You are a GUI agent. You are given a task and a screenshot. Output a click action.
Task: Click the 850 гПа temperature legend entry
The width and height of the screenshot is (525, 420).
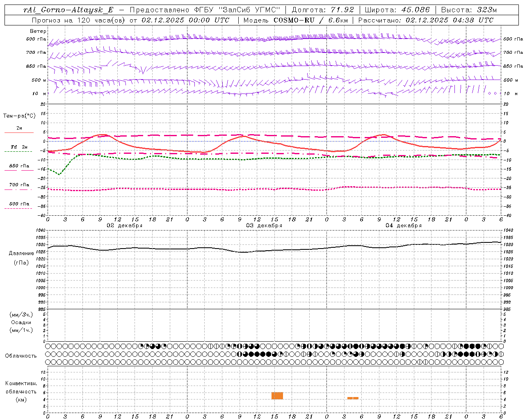[19, 166]
